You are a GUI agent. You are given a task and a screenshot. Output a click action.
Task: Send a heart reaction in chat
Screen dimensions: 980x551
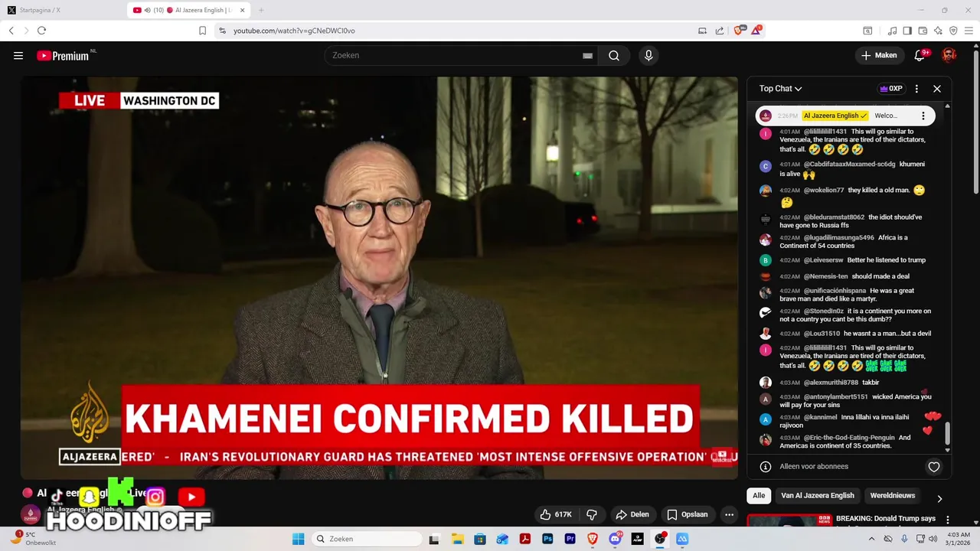tap(934, 467)
